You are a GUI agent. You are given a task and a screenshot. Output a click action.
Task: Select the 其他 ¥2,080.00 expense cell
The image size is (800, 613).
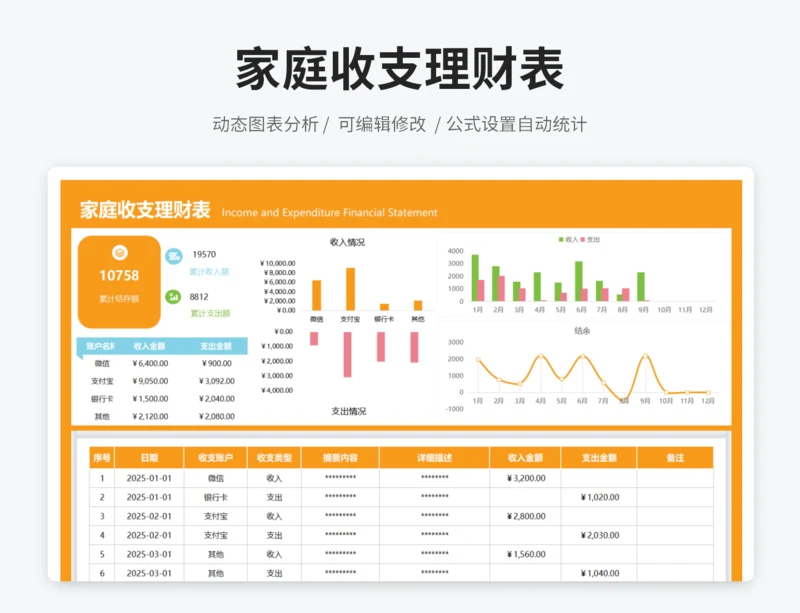point(217,416)
